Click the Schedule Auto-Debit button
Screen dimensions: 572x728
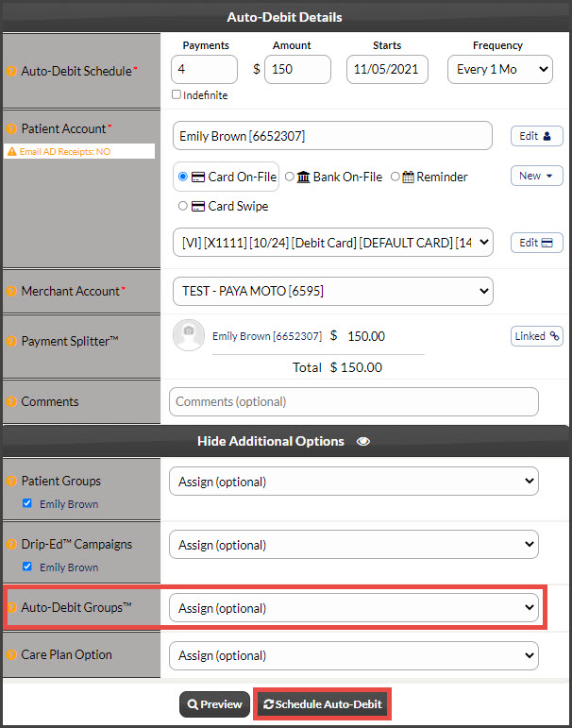tap(322, 704)
